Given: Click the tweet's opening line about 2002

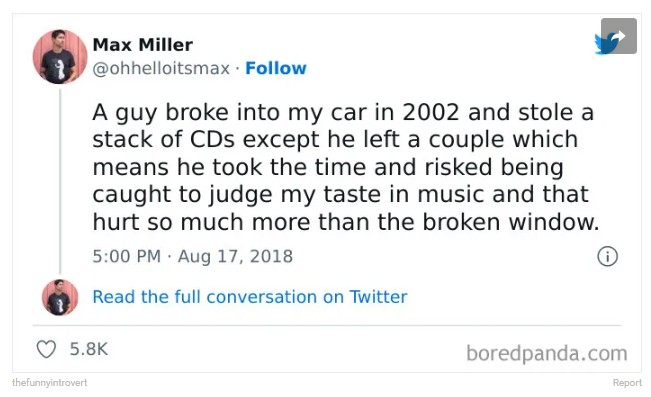Looking at the screenshot, I should (x=343, y=113).
